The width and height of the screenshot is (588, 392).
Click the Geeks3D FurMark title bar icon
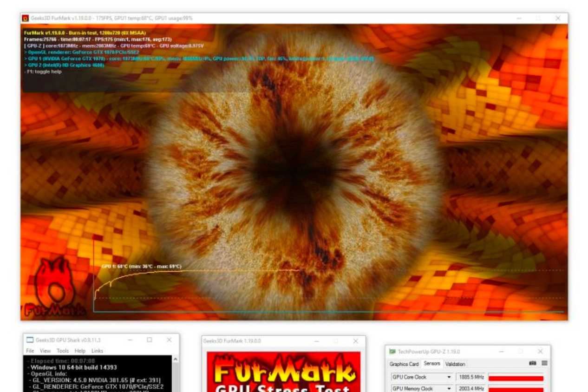tap(26, 17)
